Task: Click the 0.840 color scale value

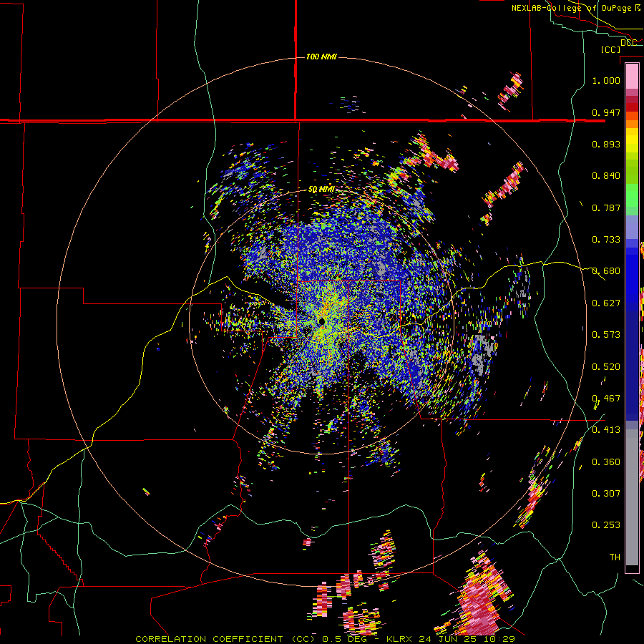Action: [x=606, y=176]
